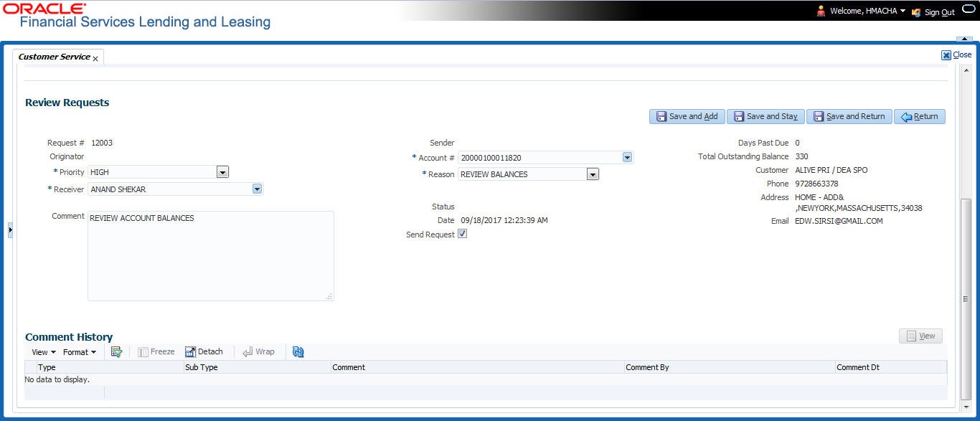Click the request number 12003

tap(102, 143)
